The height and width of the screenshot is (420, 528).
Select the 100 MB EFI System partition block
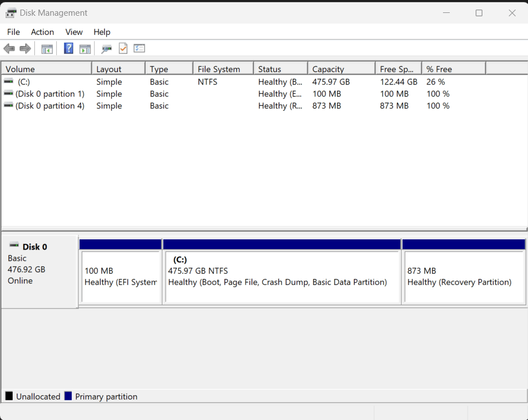pyautogui.click(x=120, y=272)
